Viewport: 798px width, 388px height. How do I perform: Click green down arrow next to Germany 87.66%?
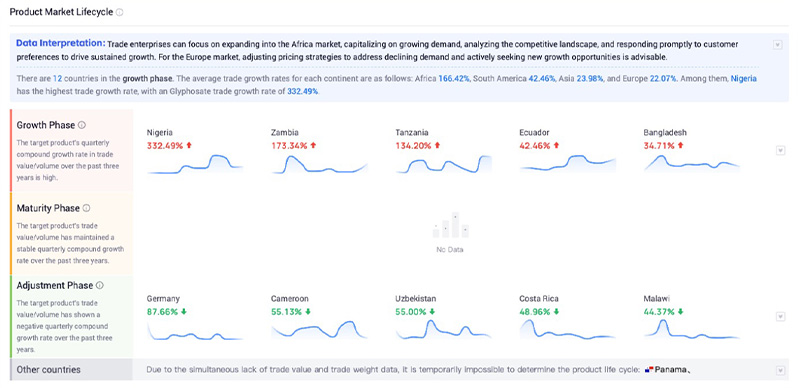[x=183, y=311]
